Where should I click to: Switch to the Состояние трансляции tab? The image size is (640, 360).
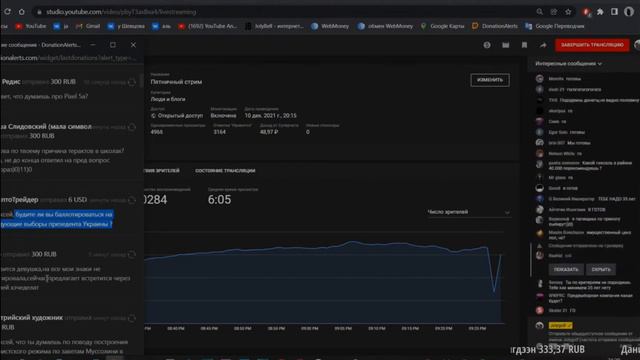click(x=225, y=171)
